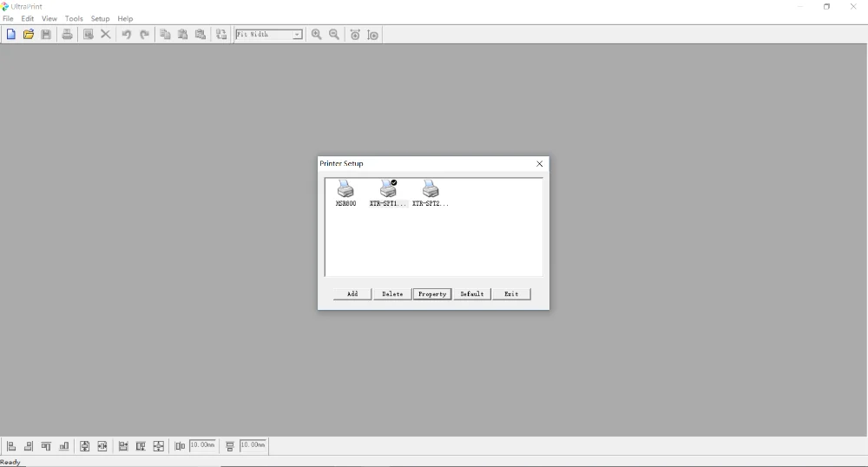Viewport: 868px width, 467px height.
Task: Select the Align Left edges icon
Action: [x=10, y=446]
